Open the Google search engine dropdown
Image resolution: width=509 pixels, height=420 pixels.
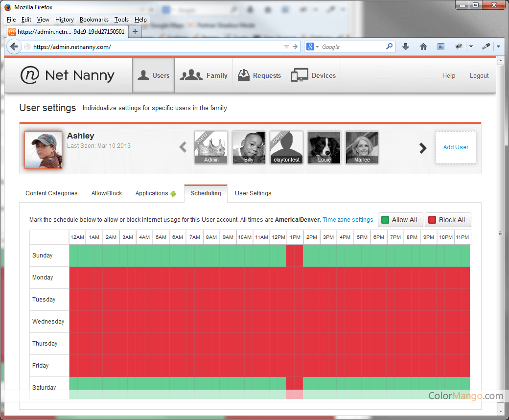(x=312, y=47)
